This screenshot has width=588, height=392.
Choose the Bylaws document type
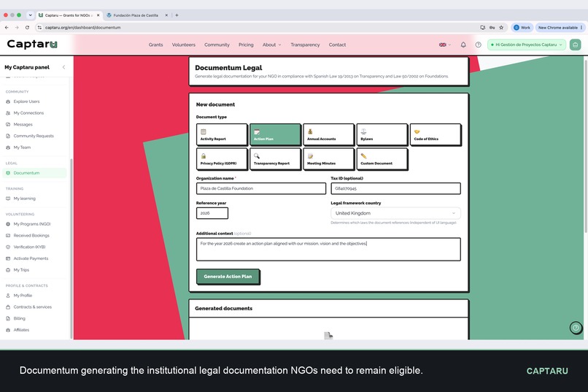coord(382,134)
